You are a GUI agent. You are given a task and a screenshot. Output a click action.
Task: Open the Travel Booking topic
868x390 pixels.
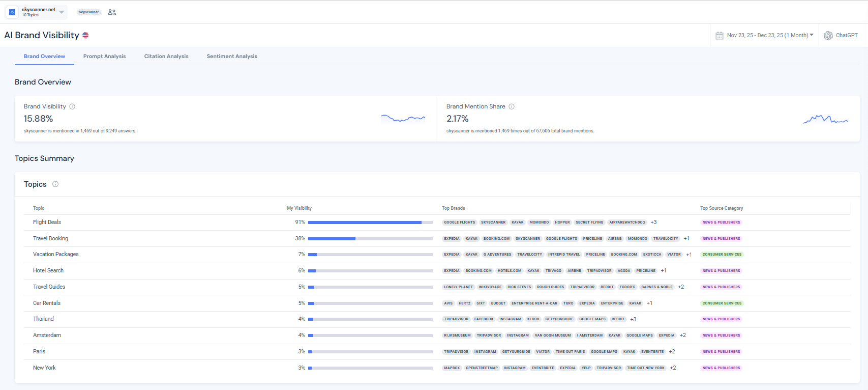[50, 238]
